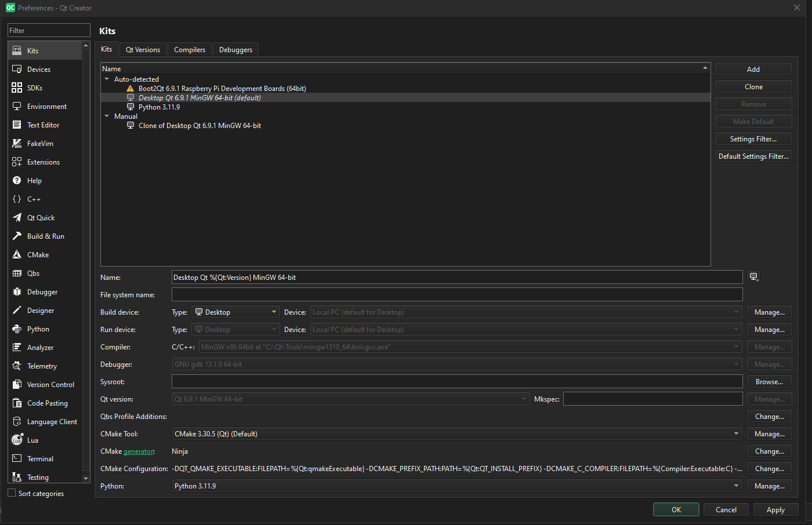Click Manage... for Build device
812x525 pixels.
[770, 312]
